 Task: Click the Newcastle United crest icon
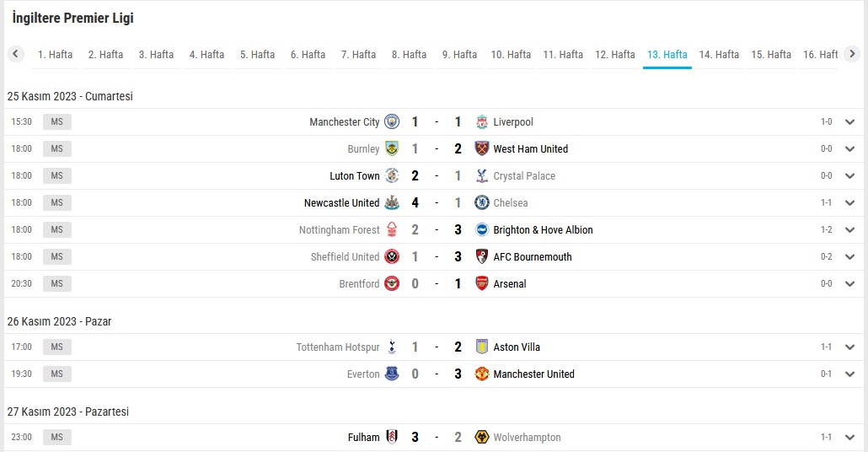pyautogui.click(x=392, y=202)
